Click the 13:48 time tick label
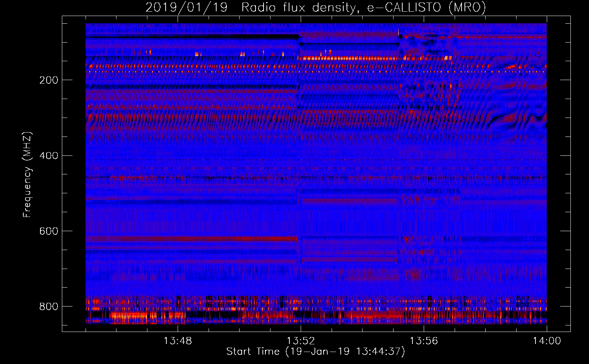Viewport: 589px width, 364px height. [178, 341]
